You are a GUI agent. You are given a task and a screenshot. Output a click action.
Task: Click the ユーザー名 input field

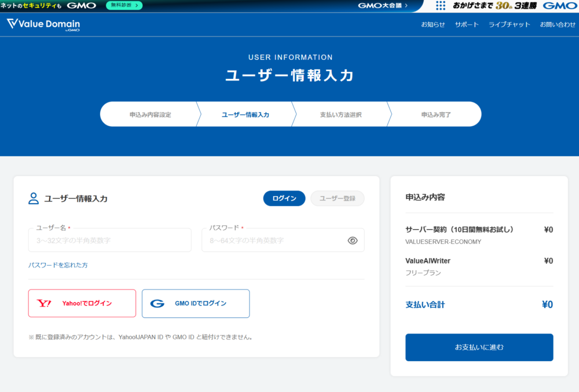pos(109,240)
